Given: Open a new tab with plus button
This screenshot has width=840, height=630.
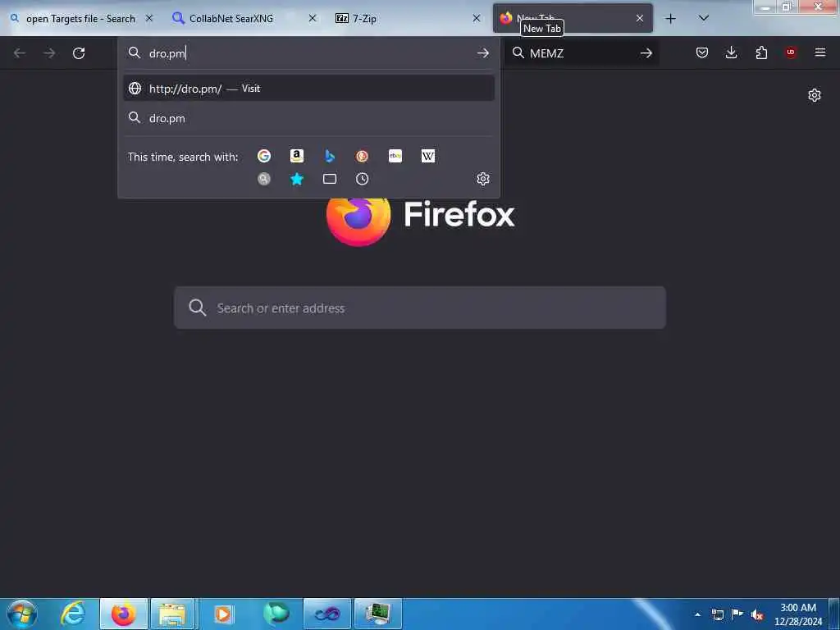Looking at the screenshot, I should pos(670,19).
